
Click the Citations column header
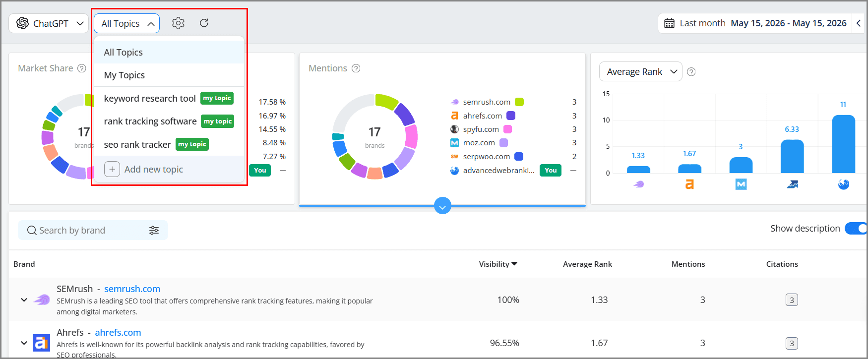pyautogui.click(x=782, y=264)
